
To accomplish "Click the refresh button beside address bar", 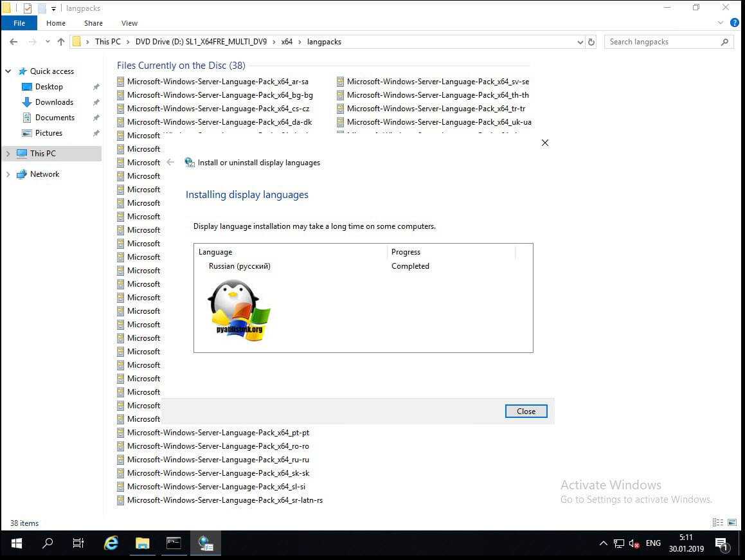I will (x=591, y=42).
